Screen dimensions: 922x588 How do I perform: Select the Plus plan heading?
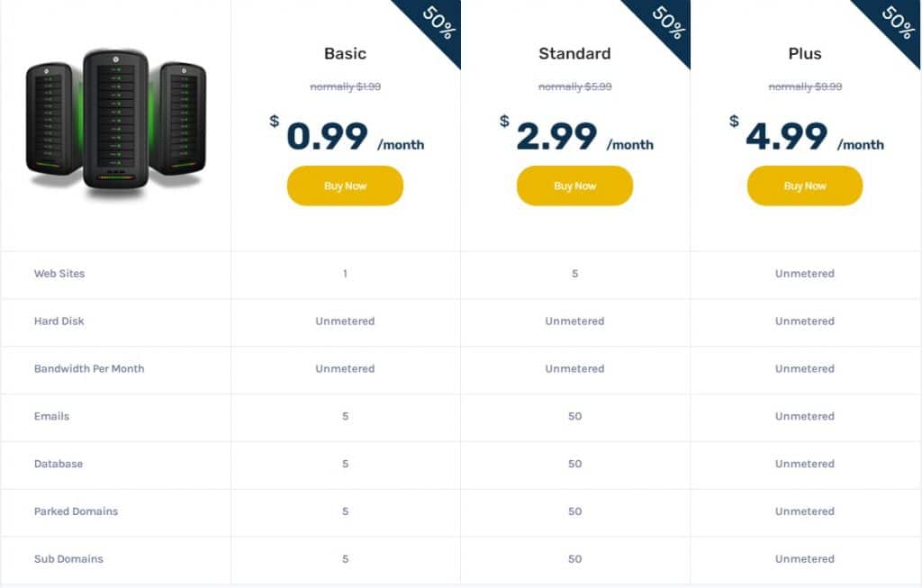tap(805, 54)
